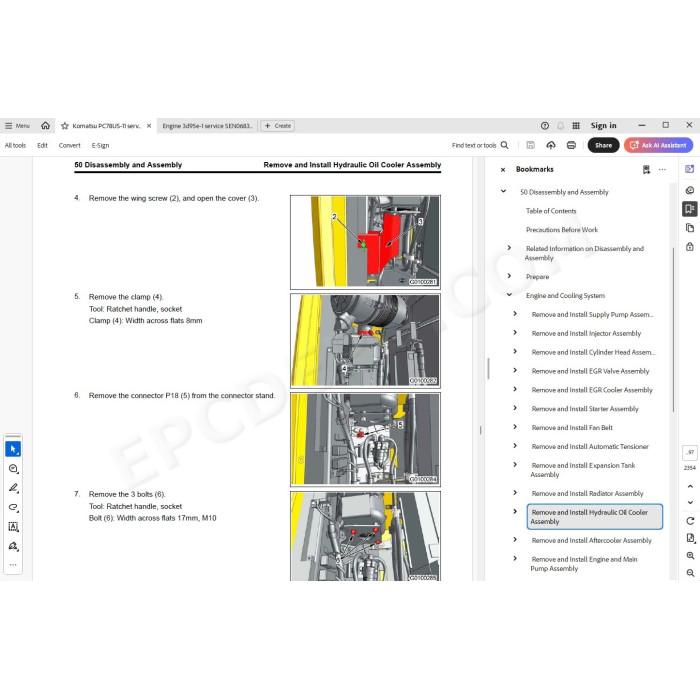Expand Remove and Install Cylinder Head bookmark
The height and width of the screenshot is (700, 700).
[515, 351]
